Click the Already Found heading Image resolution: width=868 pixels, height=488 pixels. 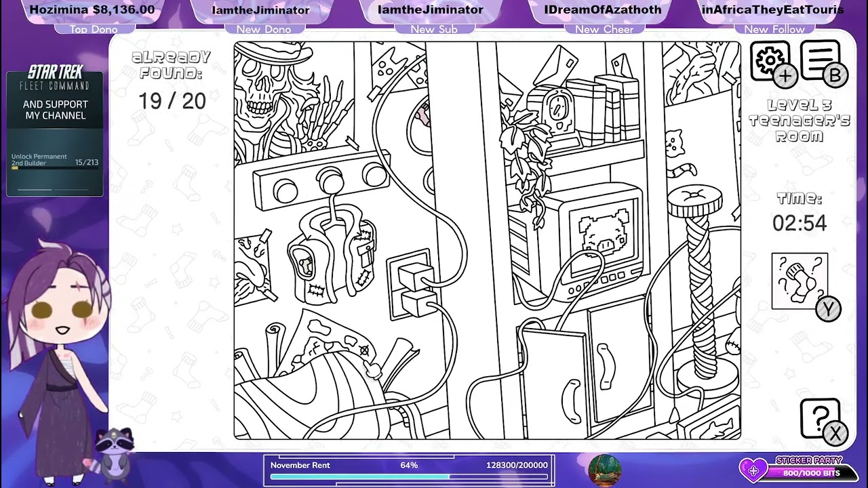coord(171,65)
